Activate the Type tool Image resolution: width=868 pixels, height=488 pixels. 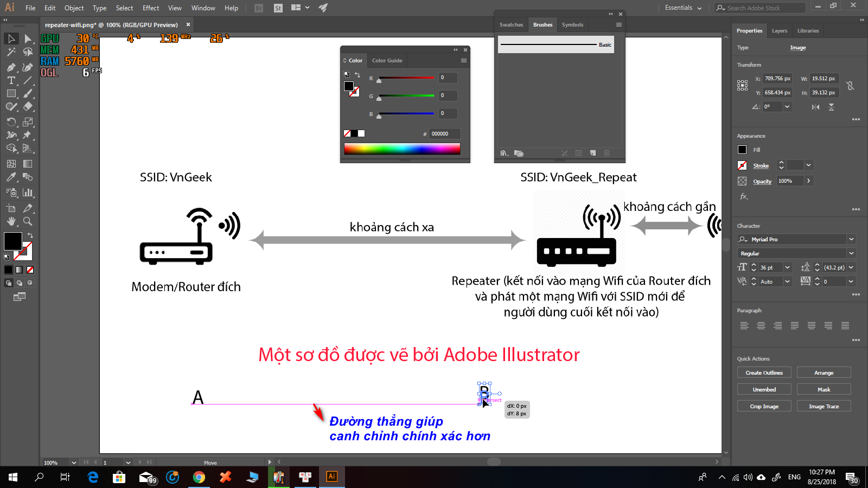(11, 80)
